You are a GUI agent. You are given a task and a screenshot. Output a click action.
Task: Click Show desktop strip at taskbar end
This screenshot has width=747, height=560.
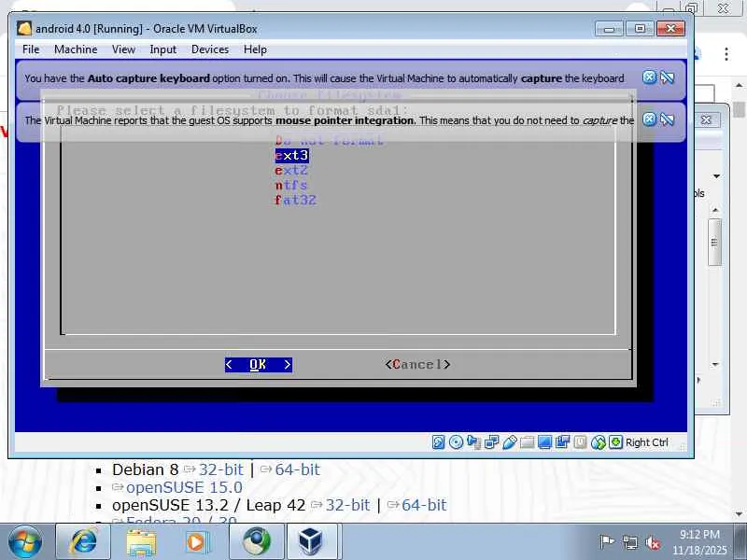click(741, 542)
